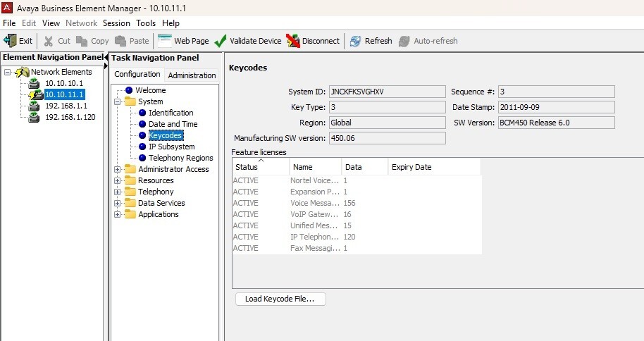Sort by the Expiry Date column header
Viewport: 644px width, 341px height.
pyautogui.click(x=435, y=167)
